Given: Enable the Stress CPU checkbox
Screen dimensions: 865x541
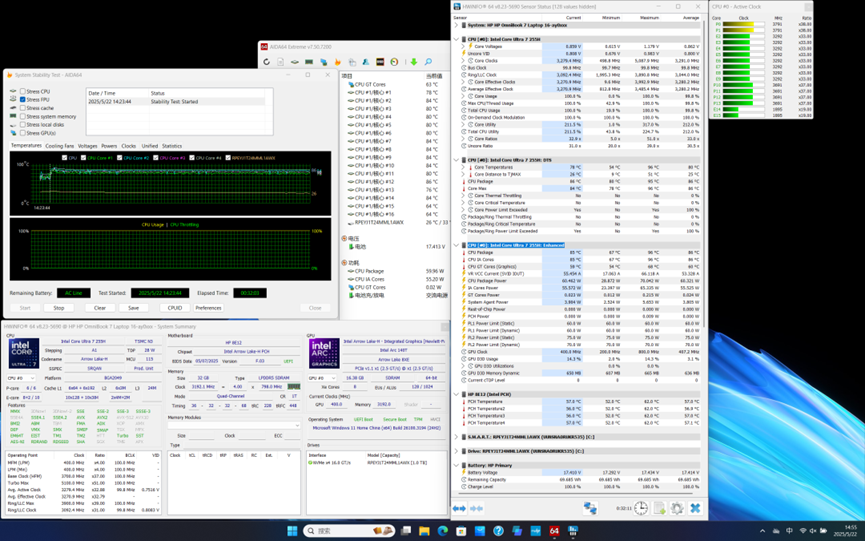Looking at the screenshot, I should click(x=22, y=91).
